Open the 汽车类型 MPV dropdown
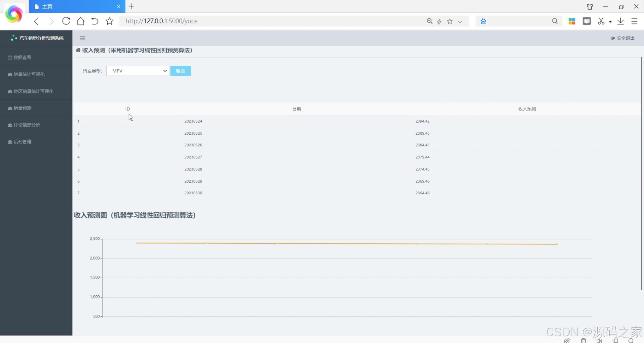 138,71
